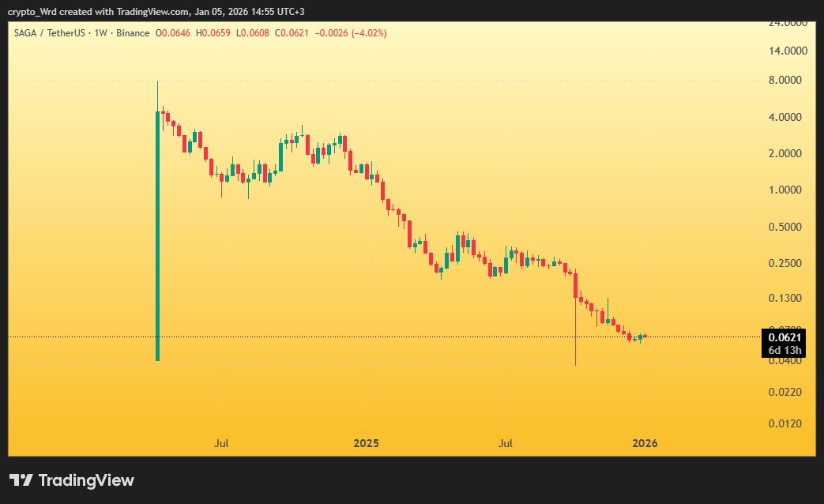Click the red candle with long lower wick
824x504 pixels.
575,318
